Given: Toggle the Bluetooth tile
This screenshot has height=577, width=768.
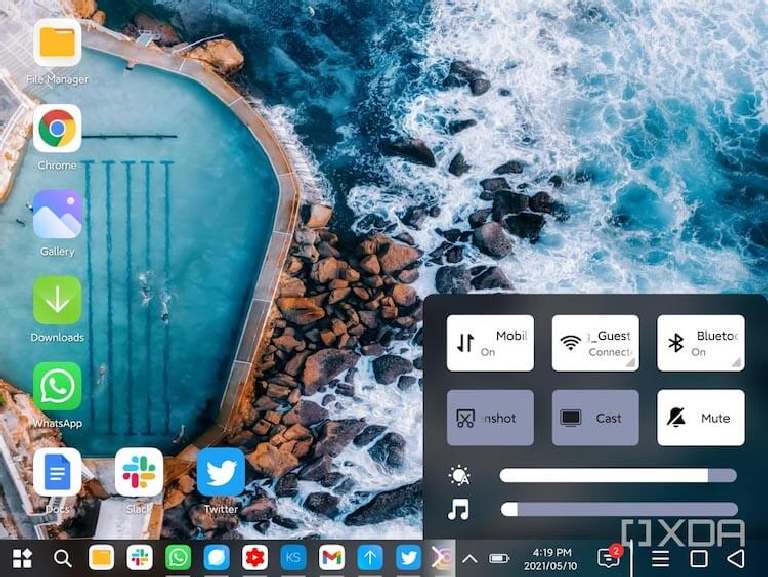Looking at the screenshot, I should tap(700, 343).
